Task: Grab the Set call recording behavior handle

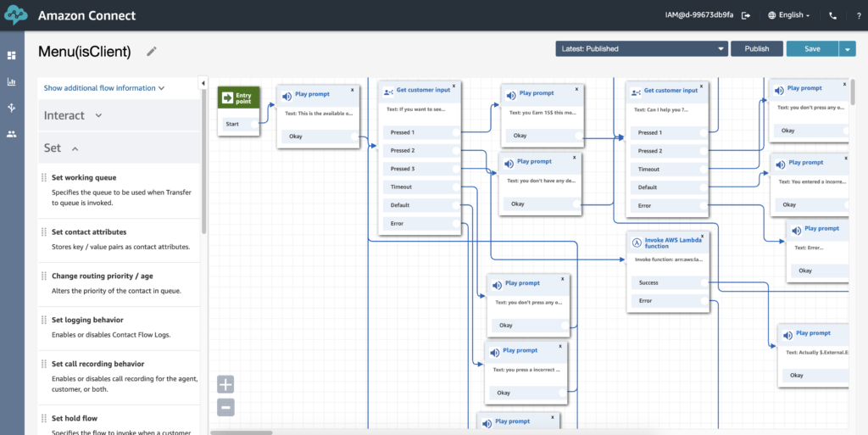Action: click(x=44, y=364)
